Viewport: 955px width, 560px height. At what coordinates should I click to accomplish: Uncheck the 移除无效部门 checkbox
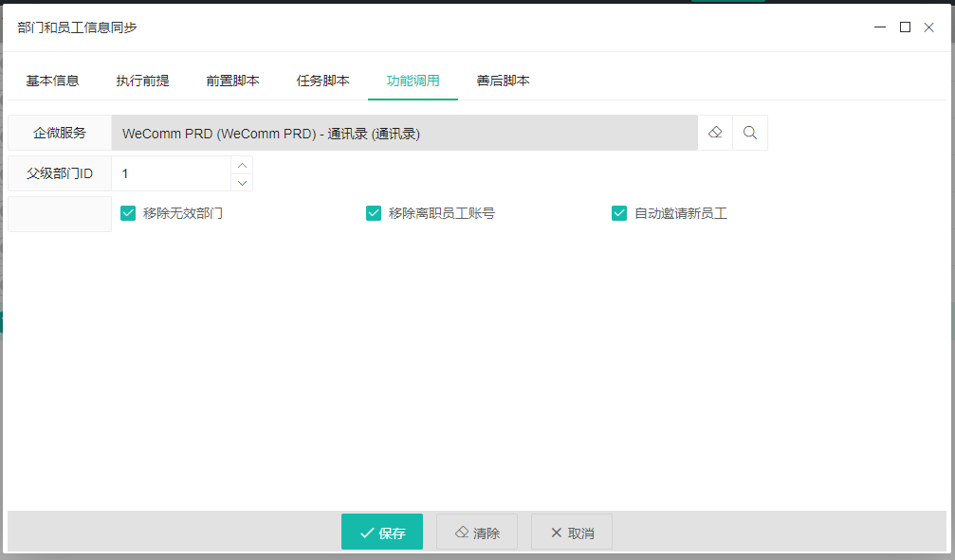(x=128, y=213)
